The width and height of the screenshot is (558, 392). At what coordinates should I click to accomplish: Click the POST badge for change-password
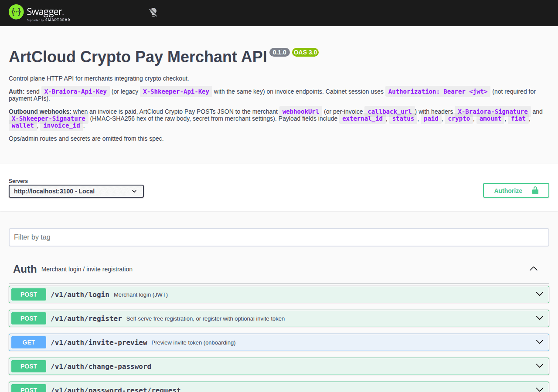(x=29, y=366)
